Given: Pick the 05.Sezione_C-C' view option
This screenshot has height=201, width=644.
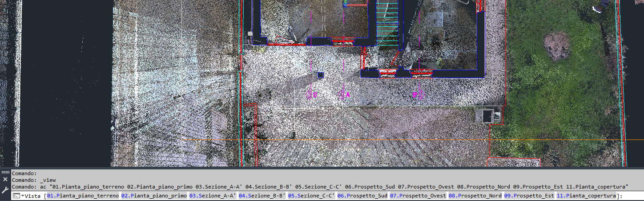Looking at the screenshot, I should 312,196.
